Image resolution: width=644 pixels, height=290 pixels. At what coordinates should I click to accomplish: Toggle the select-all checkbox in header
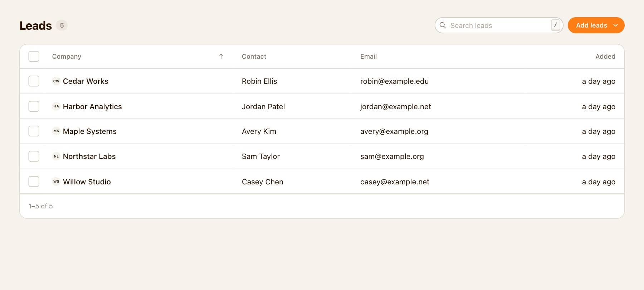(34, 56)
